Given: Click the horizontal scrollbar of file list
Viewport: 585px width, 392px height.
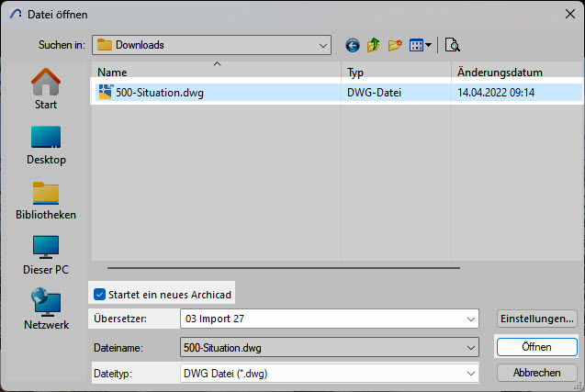Looking at the screenshot, I should click(284, 268).
